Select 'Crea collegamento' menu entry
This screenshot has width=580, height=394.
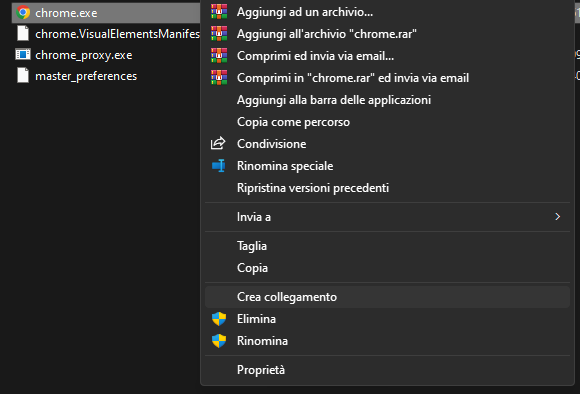coord(387,297)
